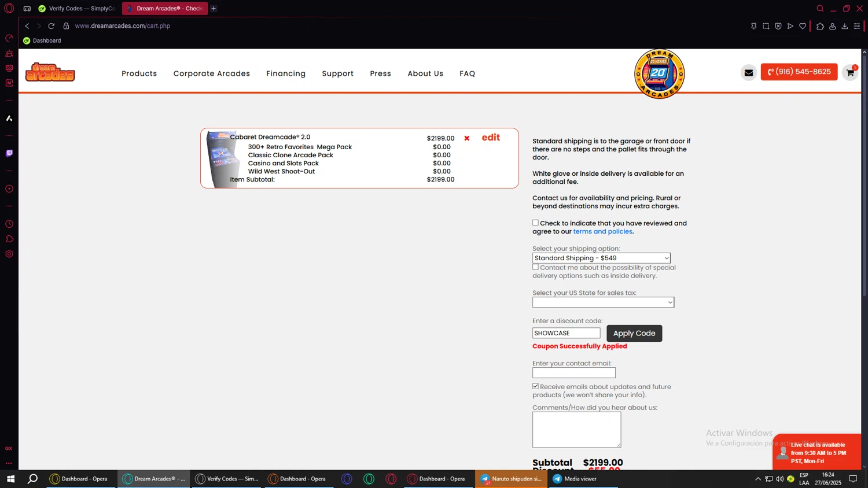This screenshot has height=488, width=868.
Task: Open the terms and policies link
Action: coord(602,231)
